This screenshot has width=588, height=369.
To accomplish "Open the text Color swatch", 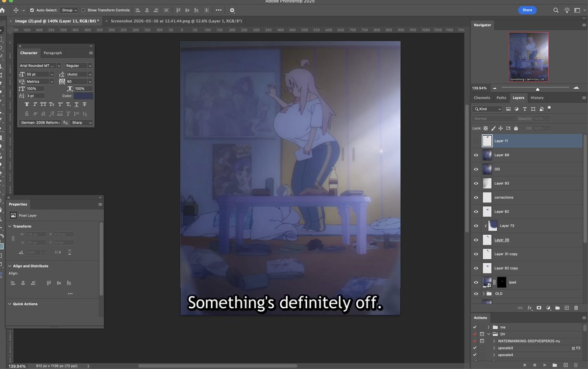I will (83, 96).
